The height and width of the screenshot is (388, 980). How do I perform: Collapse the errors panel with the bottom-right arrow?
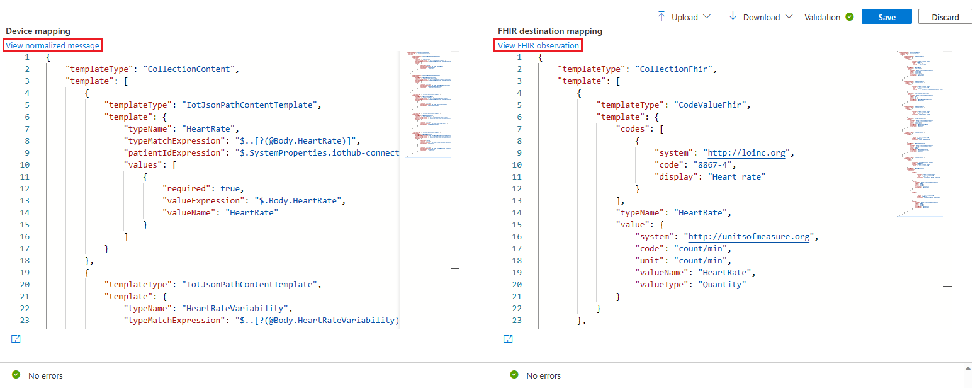click(968, 368)
